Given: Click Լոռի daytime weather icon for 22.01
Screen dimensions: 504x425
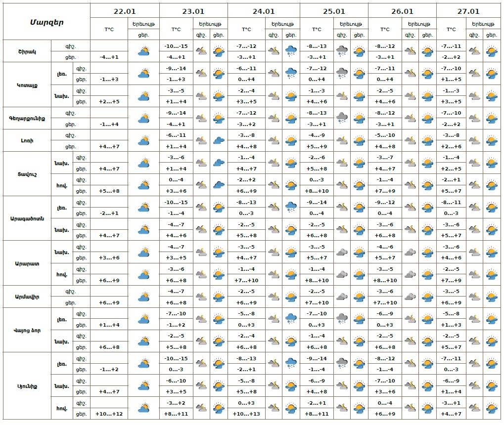Looking at the screenshot, I should (143, 140).
